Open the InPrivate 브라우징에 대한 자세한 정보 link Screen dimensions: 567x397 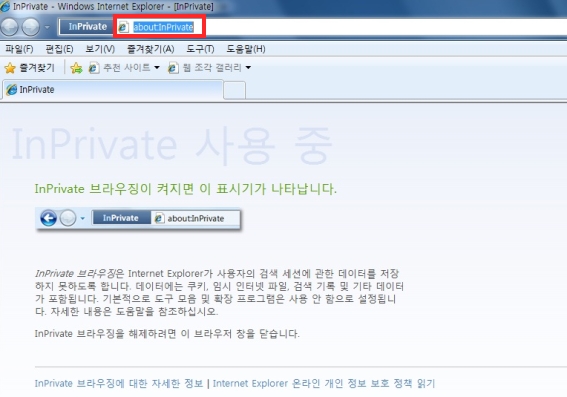tap(119, 383)
